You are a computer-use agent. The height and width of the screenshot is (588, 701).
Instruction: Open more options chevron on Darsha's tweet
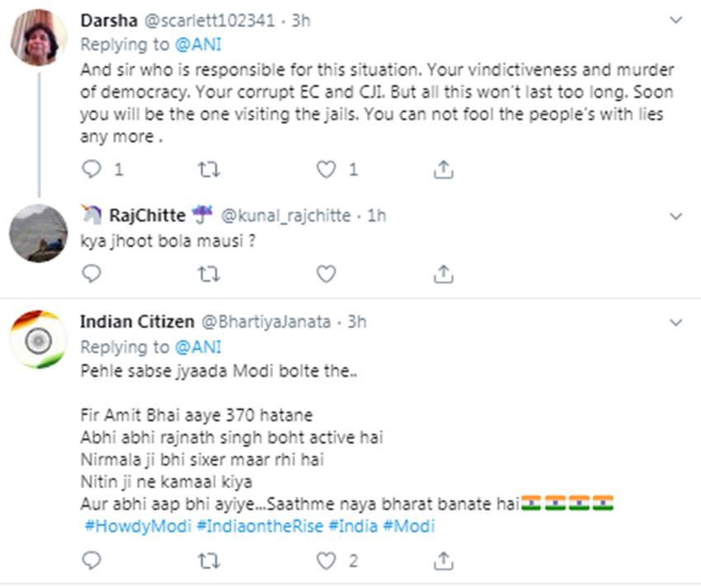click(676, 19)
